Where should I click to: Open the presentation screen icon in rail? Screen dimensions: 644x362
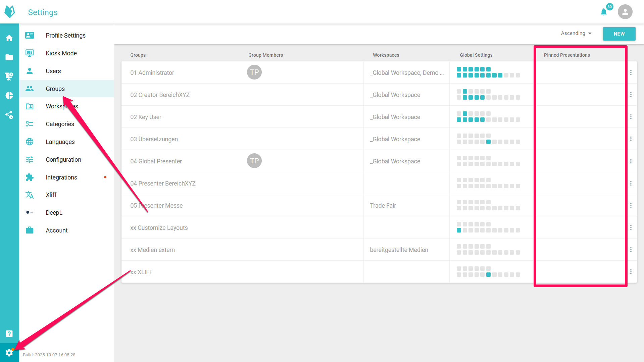(9, 76)
